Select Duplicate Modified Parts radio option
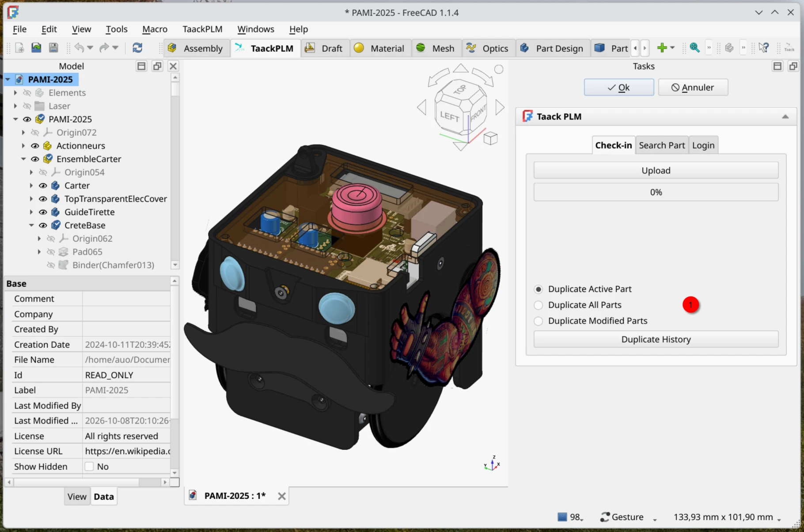 point(538,321)
